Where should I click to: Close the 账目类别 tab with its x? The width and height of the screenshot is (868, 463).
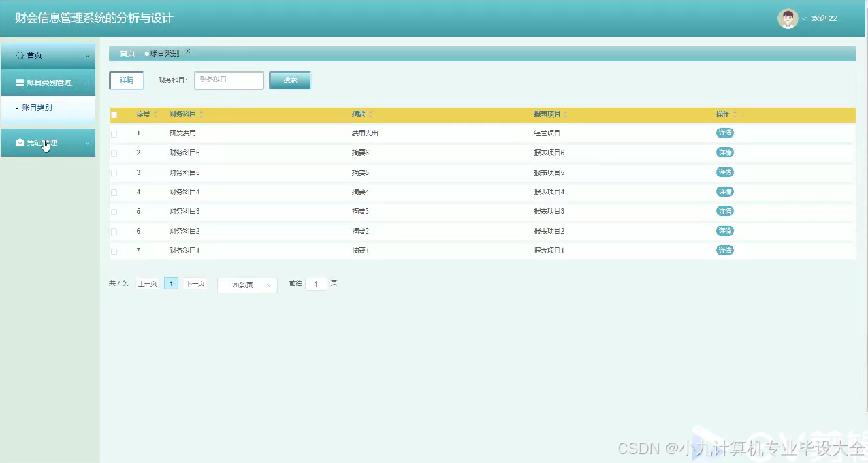188,51
